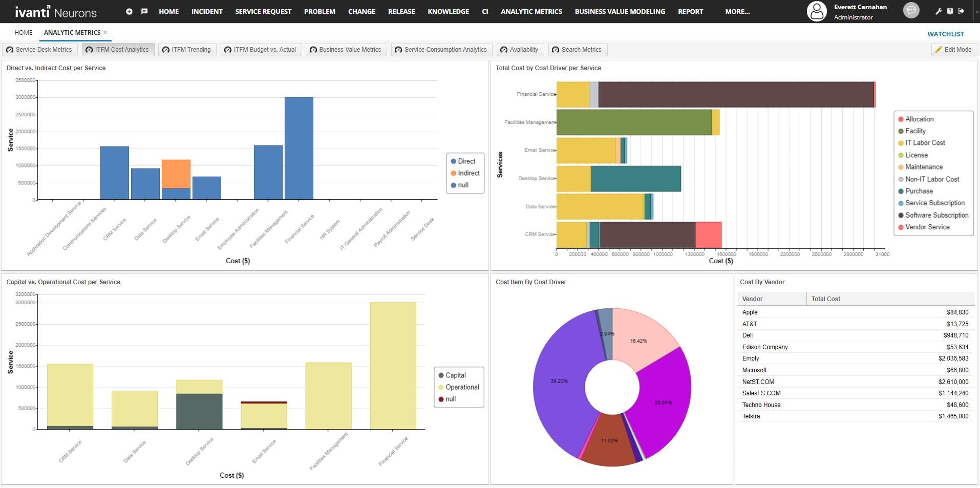Click the wrench configuration icon
Viewport: 980px width, 488px height.
(x=939, y=11)
